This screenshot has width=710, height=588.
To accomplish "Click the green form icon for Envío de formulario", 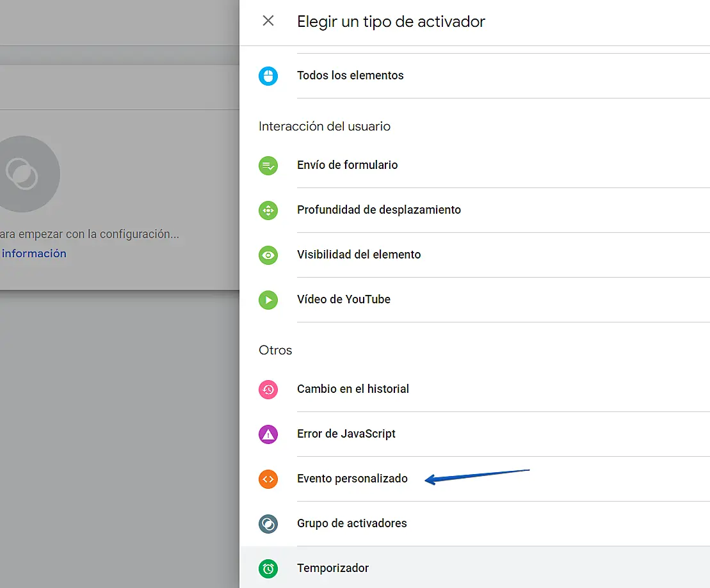I will click(268, 166).
